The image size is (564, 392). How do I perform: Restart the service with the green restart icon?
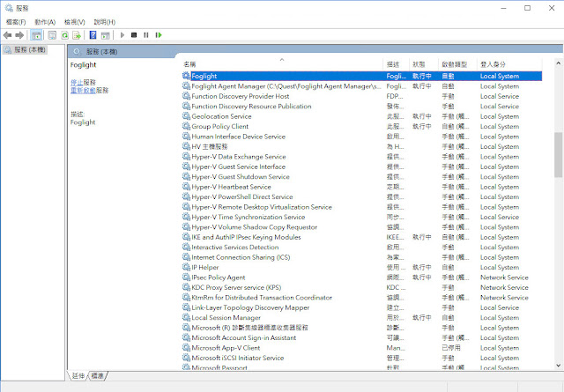click(x=159, y=35)
